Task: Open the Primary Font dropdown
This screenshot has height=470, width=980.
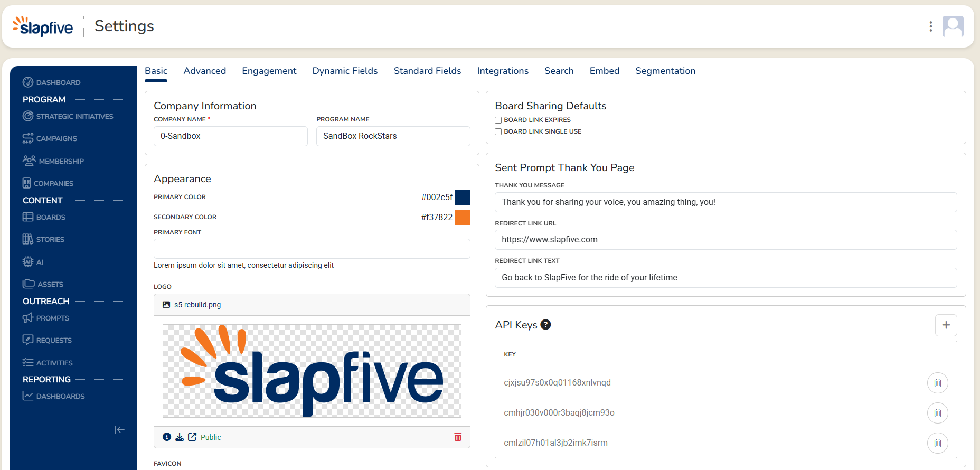Action: click(312, 249)
